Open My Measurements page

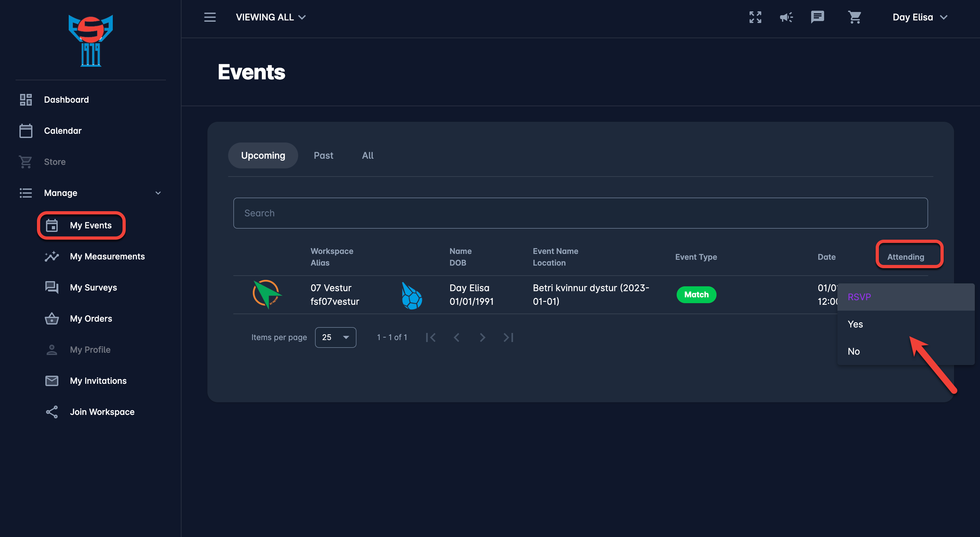(107, 256)
